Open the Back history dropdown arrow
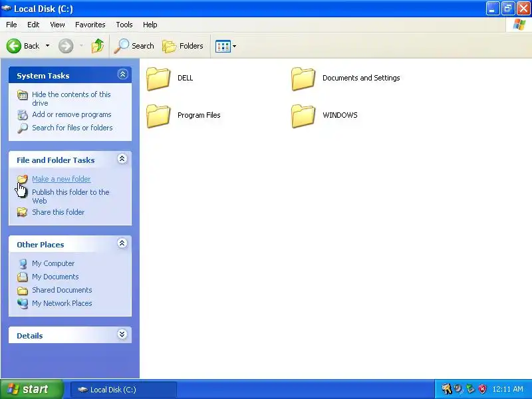Screen dimensions: 532x399 (47, 46)
